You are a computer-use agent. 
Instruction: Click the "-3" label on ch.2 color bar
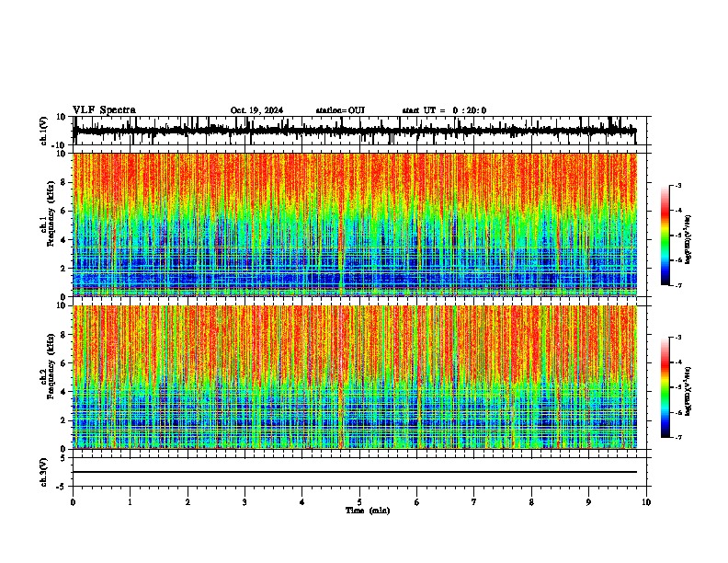[678, 338]
